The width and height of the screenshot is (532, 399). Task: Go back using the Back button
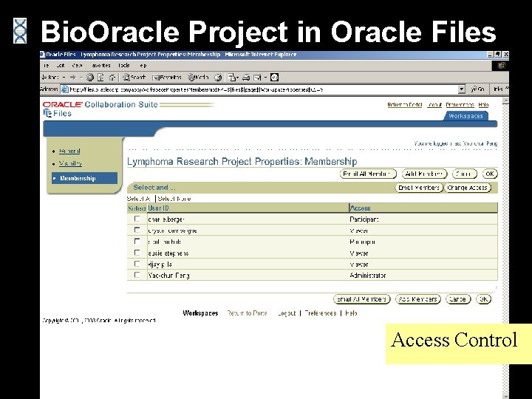[50, 78]
